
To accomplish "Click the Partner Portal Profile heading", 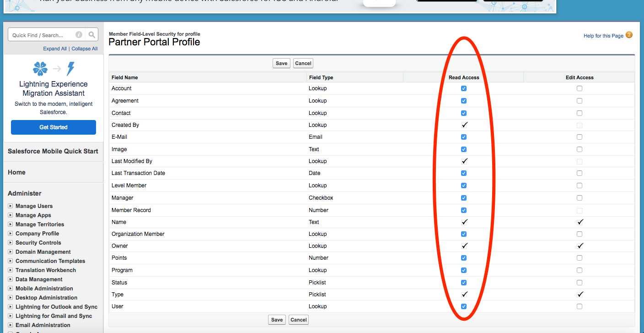I will tap(154, 42).
